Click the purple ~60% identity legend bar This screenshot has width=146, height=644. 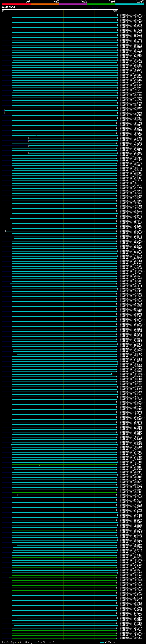(x=73, y=4)
